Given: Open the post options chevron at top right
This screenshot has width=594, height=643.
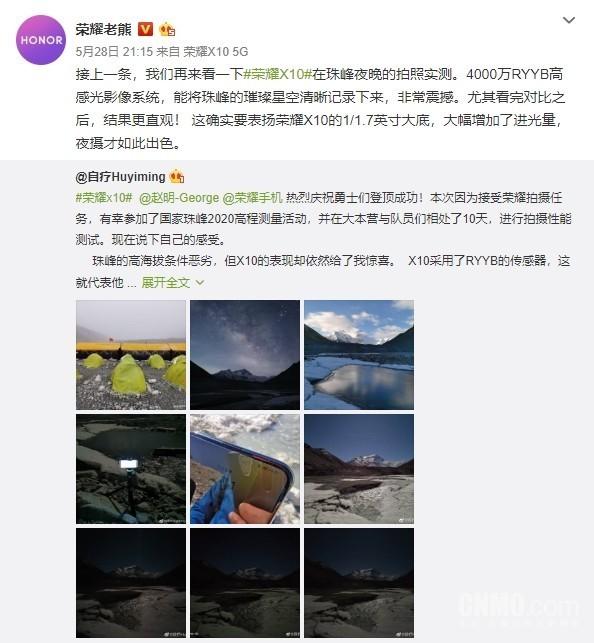Looking at the screenshot, I should [569, 20].
